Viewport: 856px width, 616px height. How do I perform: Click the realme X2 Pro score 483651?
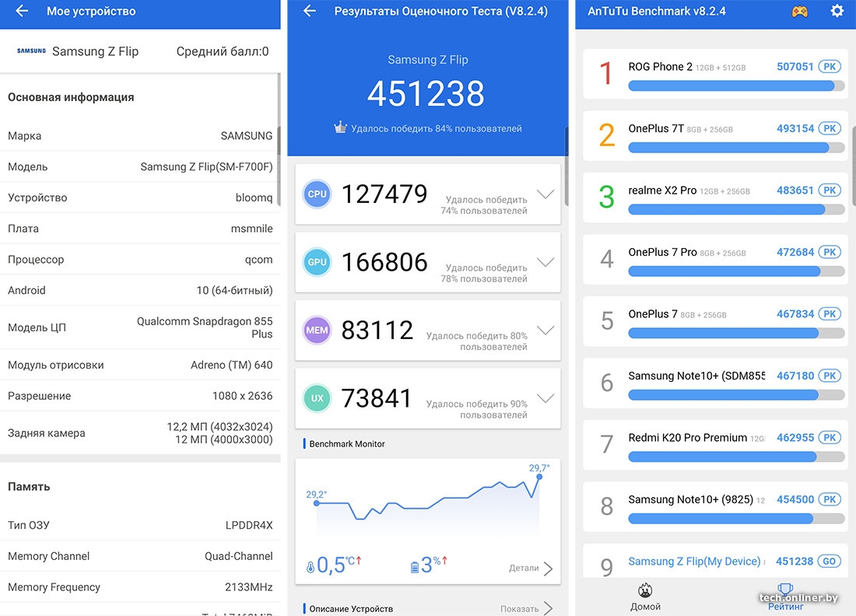coord(795,191)
